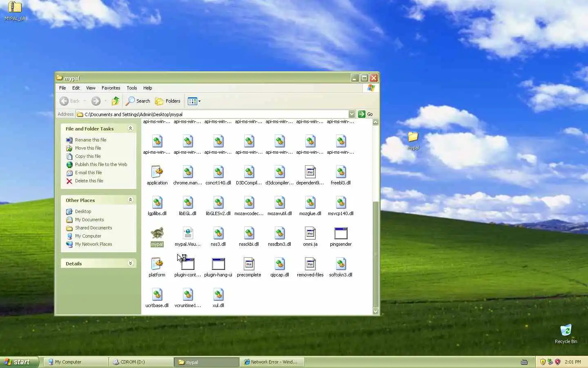Select the mypal.VisualElementsManifest file icon

tap(187, 233)
